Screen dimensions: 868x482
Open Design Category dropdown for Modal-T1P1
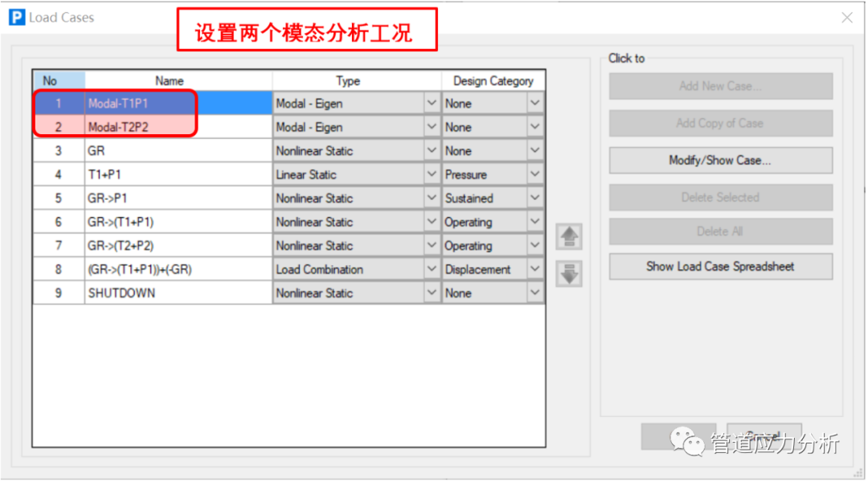coord(534,103)
